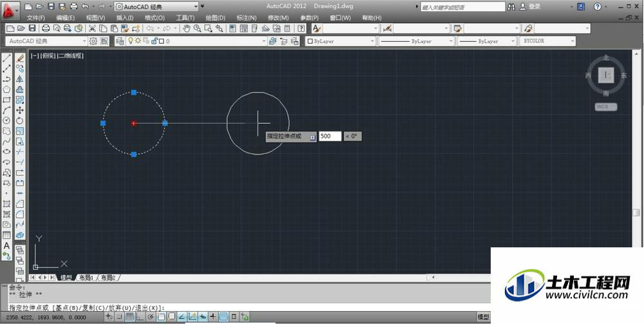Select the Trim modify tool
Viewport: 644px width, 324px height.
point(20,151)
